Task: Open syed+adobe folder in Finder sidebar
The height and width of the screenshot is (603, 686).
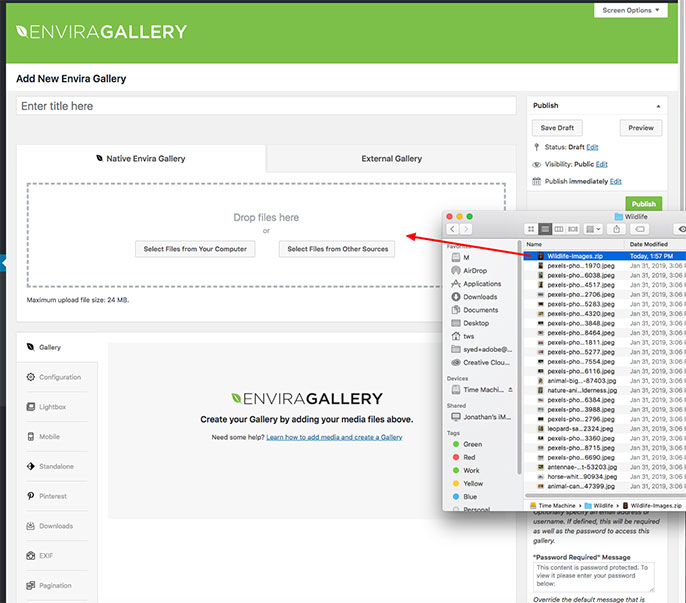Action: pyautogui.click(x=482, y=349)
